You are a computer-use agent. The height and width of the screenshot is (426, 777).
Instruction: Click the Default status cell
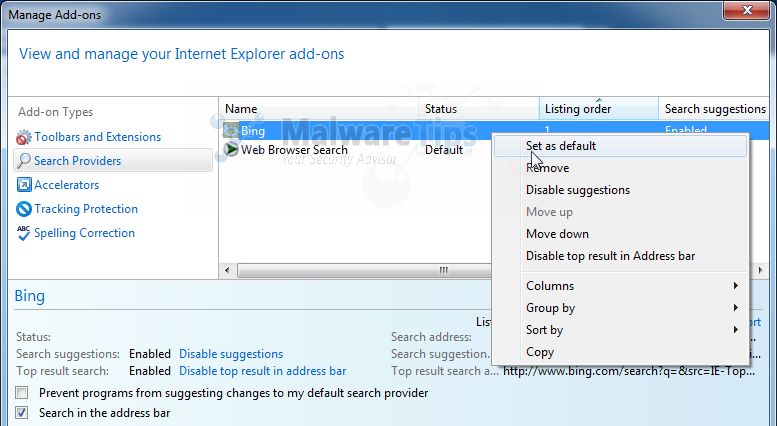coord(444,150)
